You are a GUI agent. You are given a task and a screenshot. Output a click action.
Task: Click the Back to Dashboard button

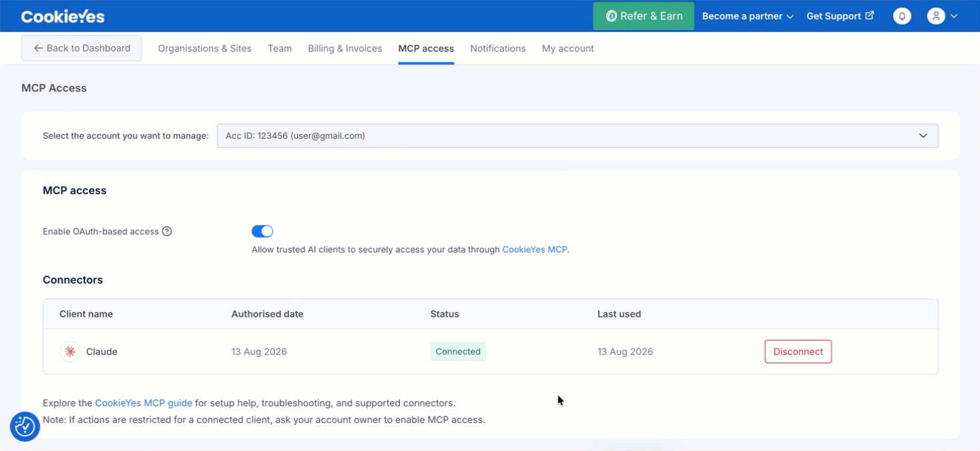[81, 48]
